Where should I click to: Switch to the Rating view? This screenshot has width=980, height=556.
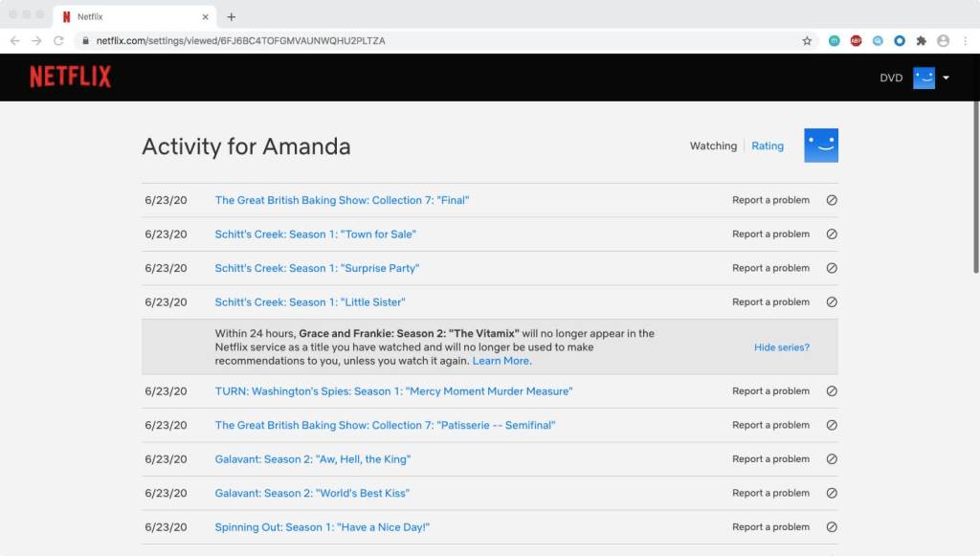tap(767, 146)
